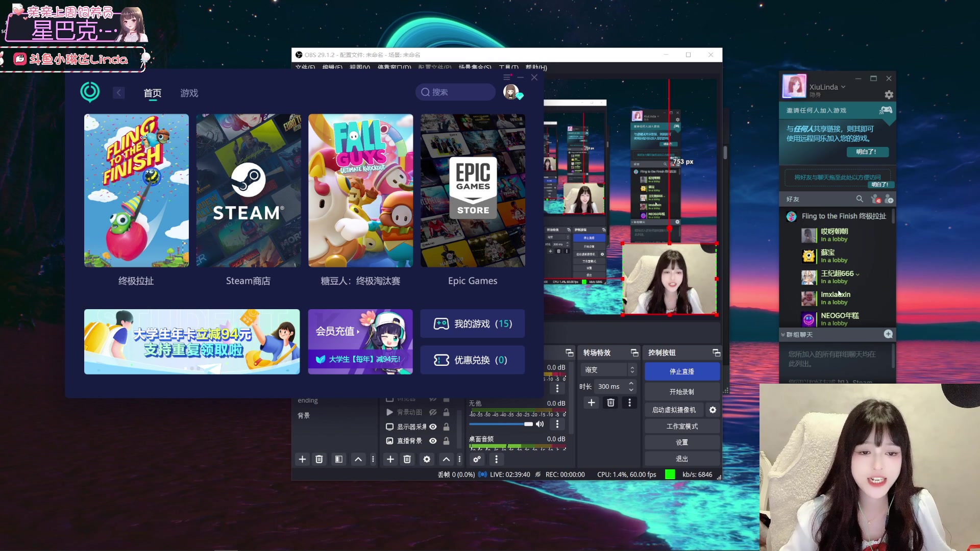Click 停止直播 in OBS controls
Screen dimensions: 980x551
point(682,371)
